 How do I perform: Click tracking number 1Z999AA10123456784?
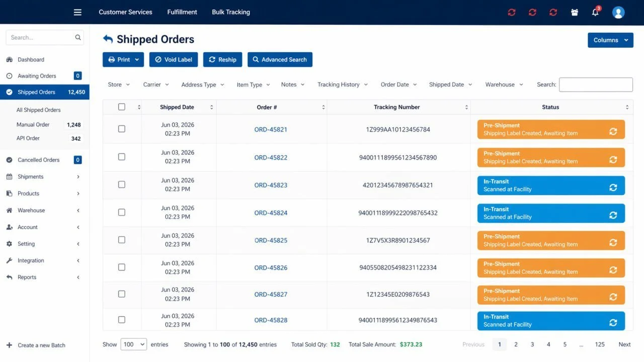click(x=397, y=129)
